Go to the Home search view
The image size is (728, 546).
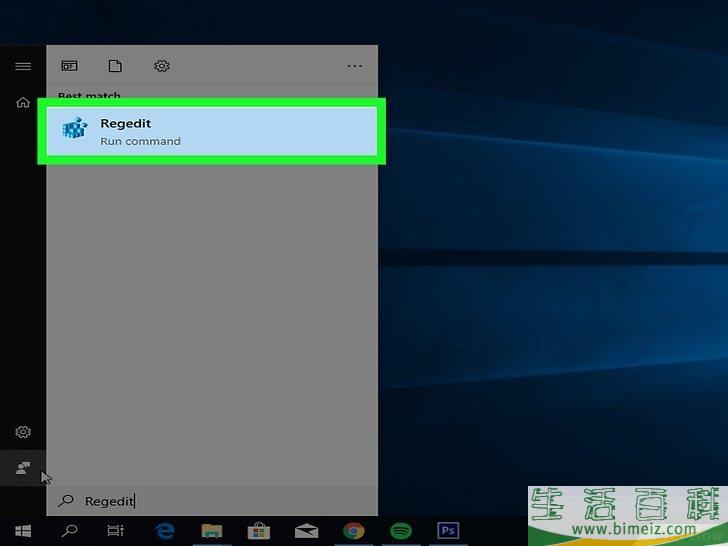22,102
